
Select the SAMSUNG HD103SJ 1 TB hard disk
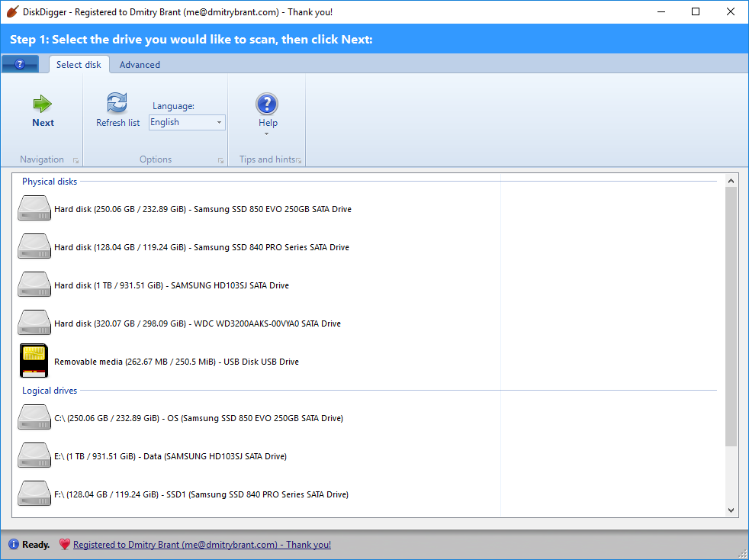171,285
